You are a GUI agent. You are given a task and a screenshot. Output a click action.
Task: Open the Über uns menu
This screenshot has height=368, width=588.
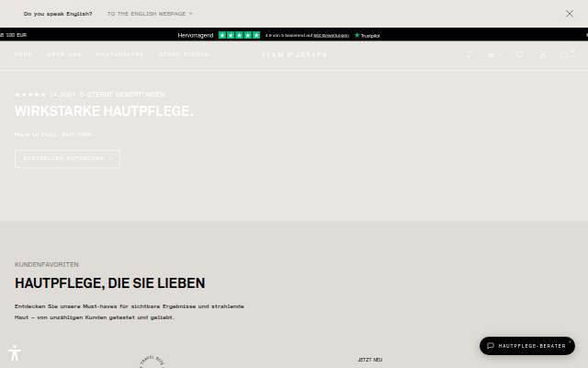(x=64, y=55)
